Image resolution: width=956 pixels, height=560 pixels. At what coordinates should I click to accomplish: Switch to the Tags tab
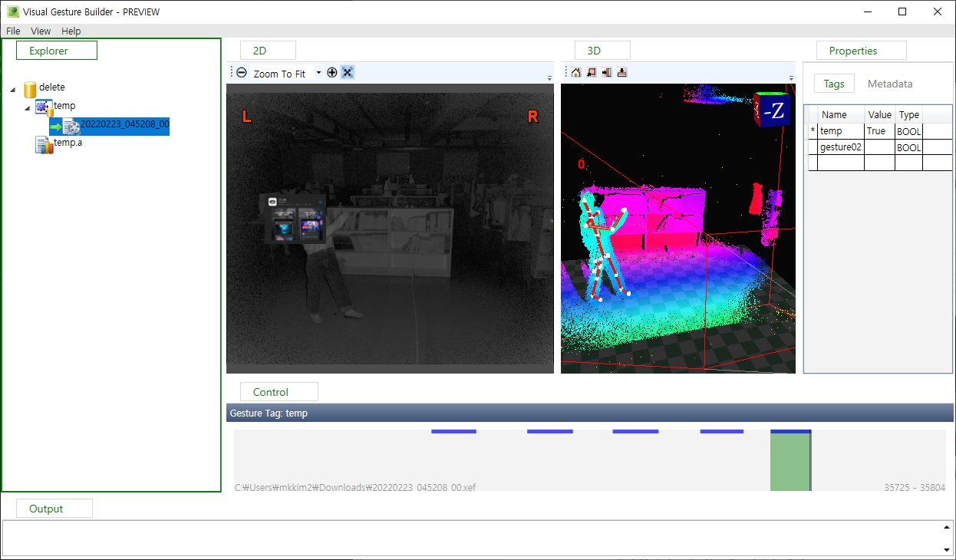pyautogui.click(x=834, y=84)
